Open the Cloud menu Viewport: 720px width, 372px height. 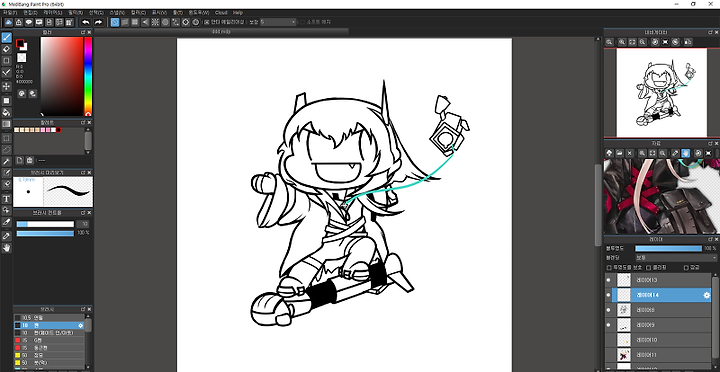coord(221,13)
